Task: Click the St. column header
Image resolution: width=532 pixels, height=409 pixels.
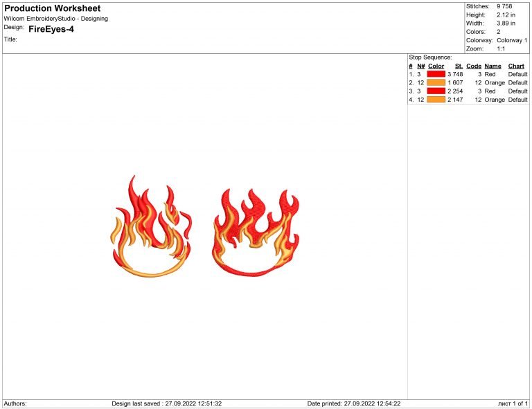Action: 458,66
